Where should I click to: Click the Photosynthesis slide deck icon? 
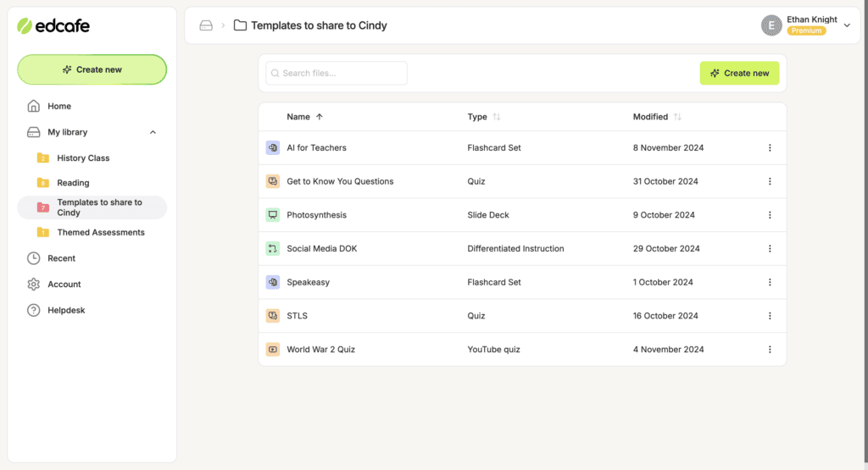[x=273, y=215]
